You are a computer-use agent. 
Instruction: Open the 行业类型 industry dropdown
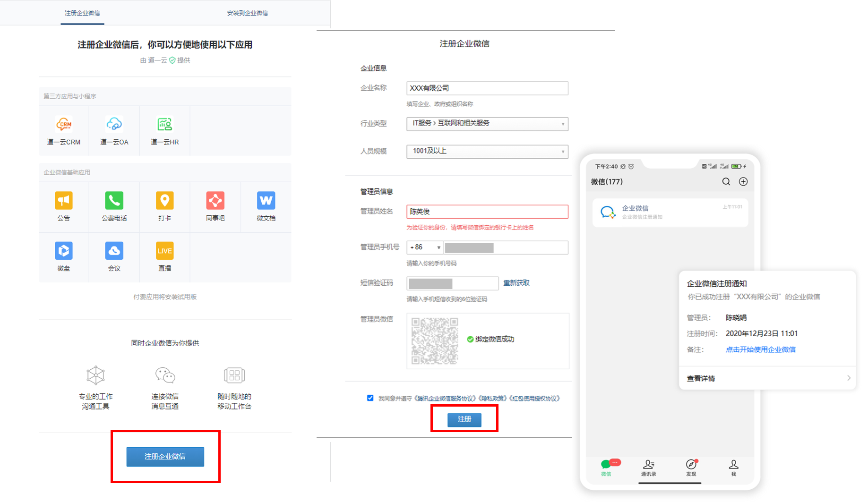[x=487, y=124]
